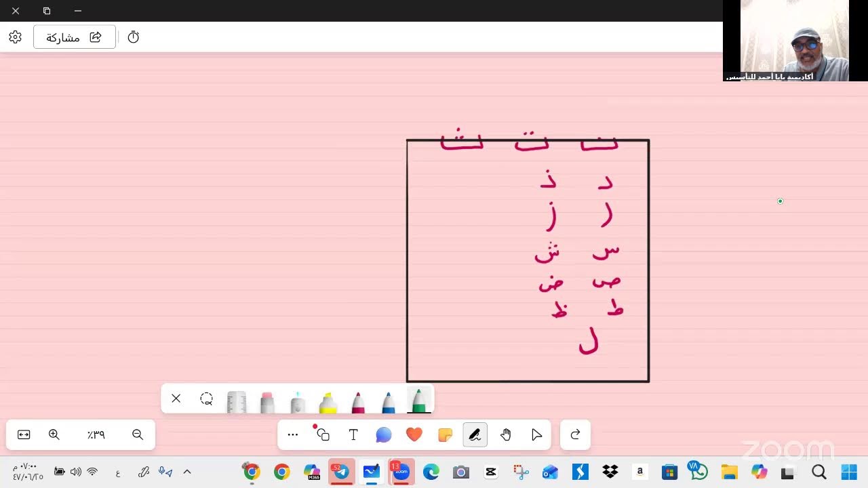Open Amazon app in taskbar
This screenshot has height=488, width=868.
tap(639, 472)
